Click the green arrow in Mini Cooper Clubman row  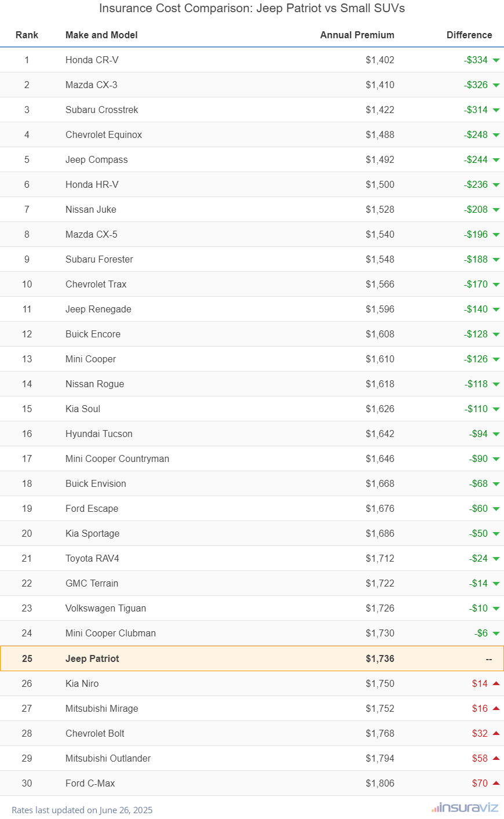click(496, 634)
